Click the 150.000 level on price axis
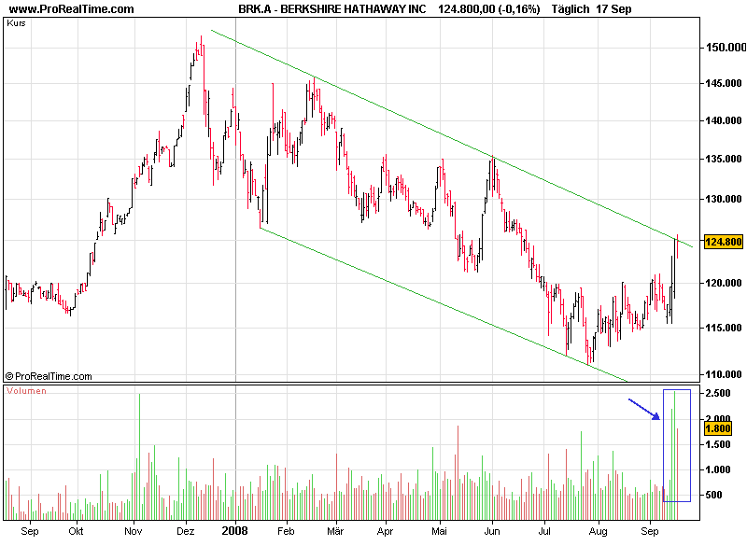 click(724, 48)
